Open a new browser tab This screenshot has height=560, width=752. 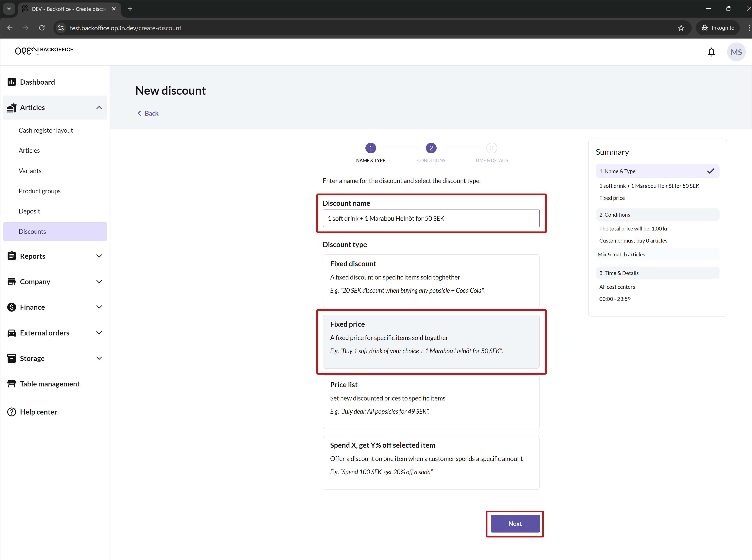coord(130,9)
